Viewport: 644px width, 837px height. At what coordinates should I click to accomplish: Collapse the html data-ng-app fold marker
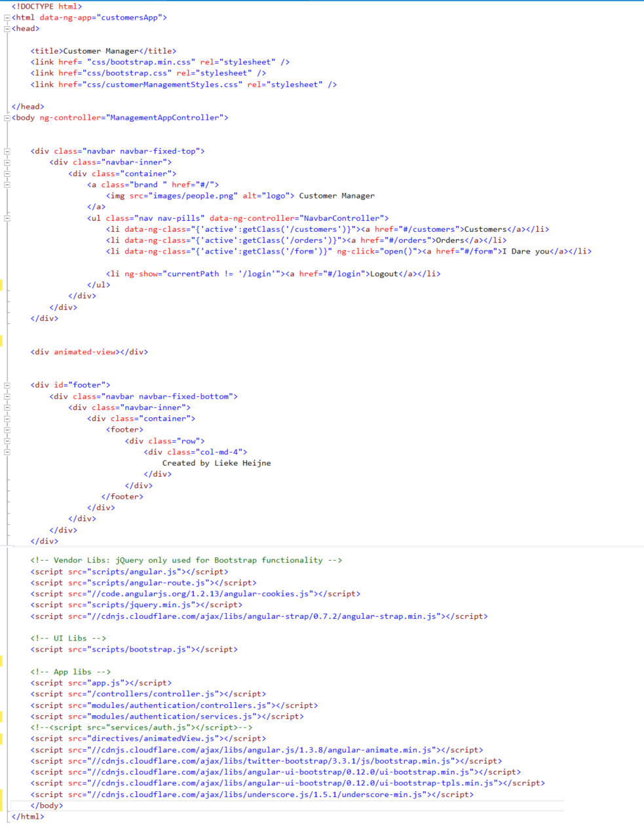[x=7, y=18]
